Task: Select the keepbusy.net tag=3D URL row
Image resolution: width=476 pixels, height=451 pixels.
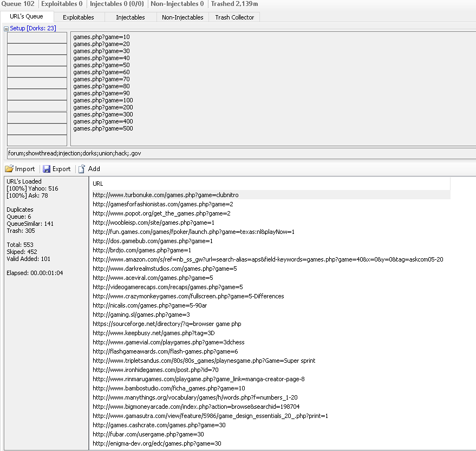Action: click(x=271, y=333)
